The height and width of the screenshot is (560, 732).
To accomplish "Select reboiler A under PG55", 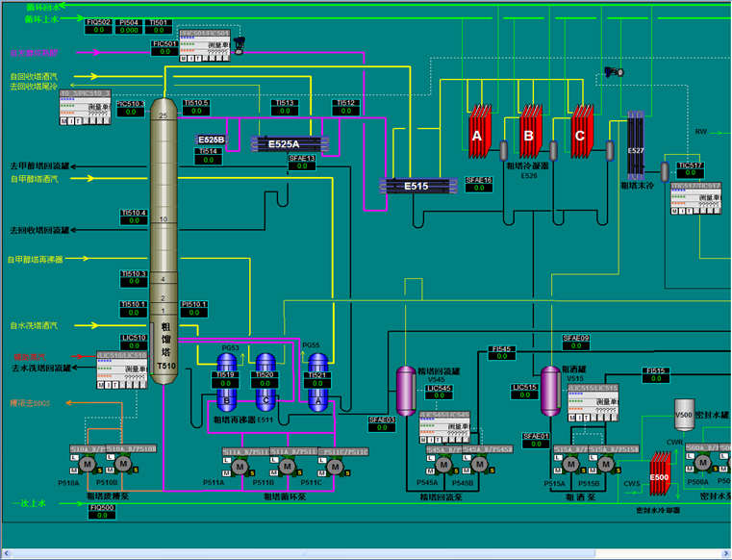I will pyautogui.click(x=317, y=380).
